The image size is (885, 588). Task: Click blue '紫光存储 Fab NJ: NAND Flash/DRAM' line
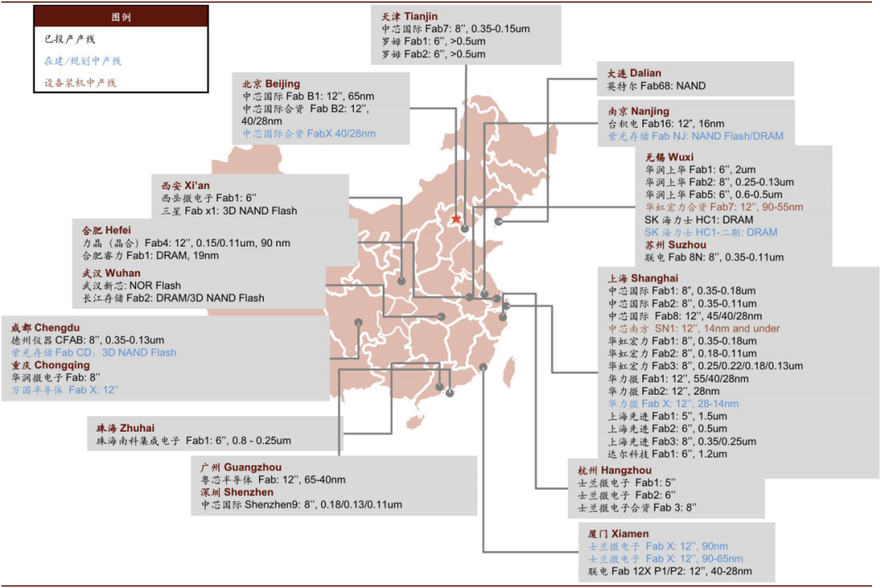click(696, 136)
